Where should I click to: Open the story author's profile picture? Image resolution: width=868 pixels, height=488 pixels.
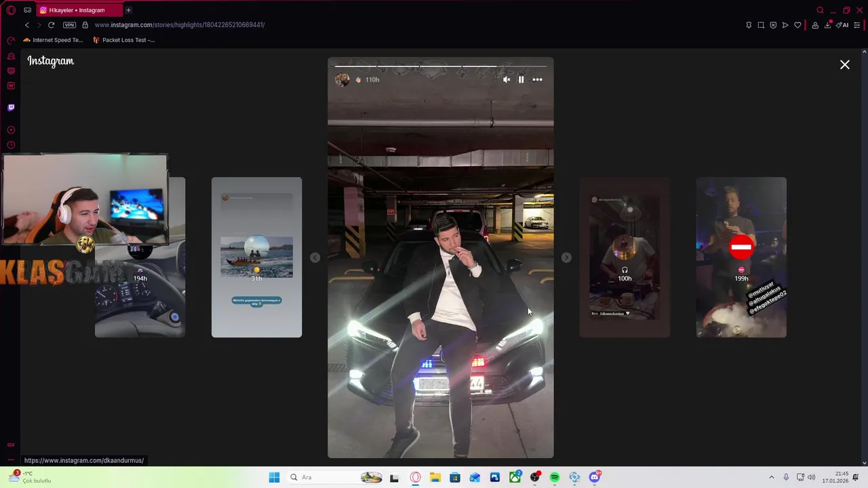(342, 79)
